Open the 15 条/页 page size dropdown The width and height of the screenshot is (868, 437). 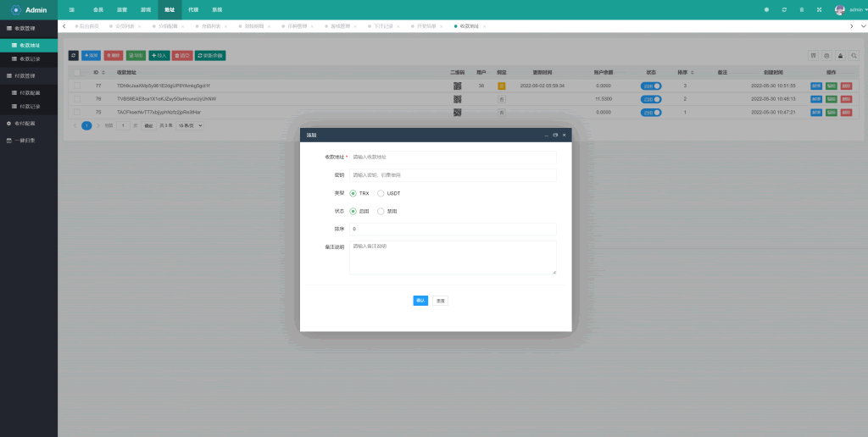click(x=191, y=125)
